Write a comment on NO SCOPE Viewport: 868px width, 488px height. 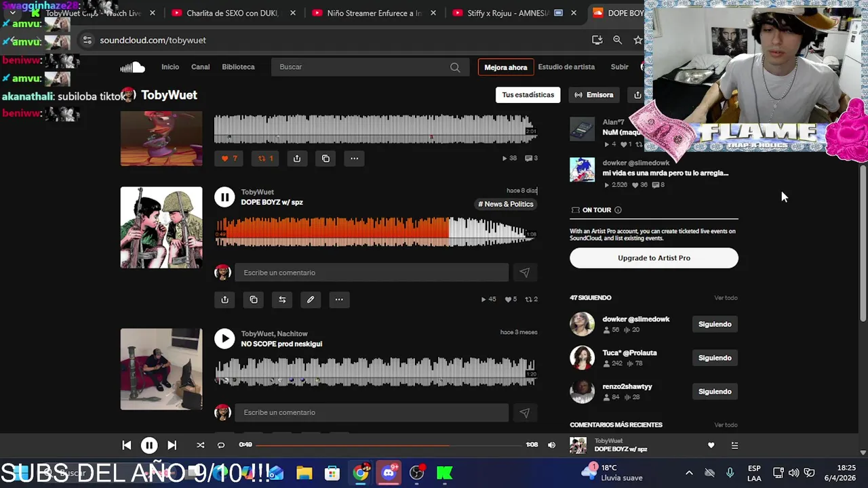point(372,412)
